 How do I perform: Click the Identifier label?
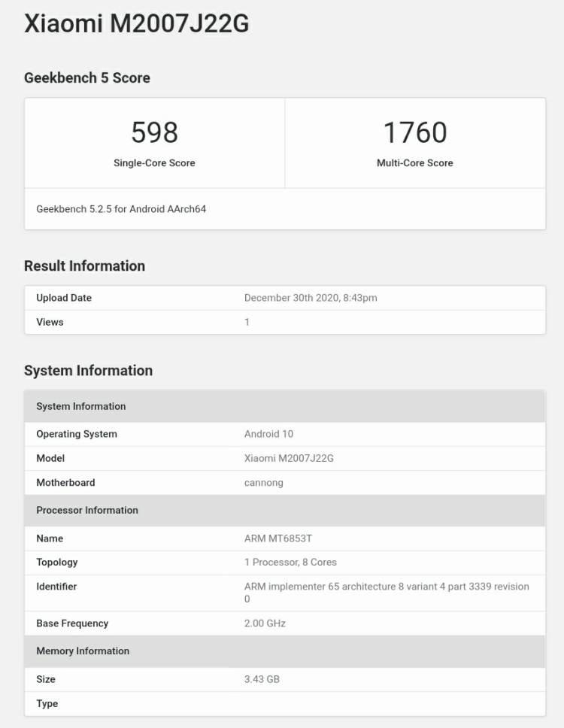56,587
